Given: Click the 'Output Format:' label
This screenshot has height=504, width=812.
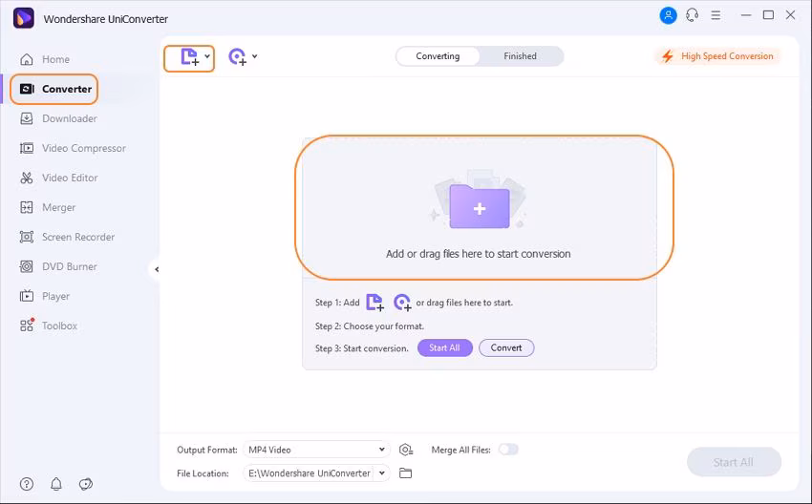Looking at the screenshot, I should 207,451.
